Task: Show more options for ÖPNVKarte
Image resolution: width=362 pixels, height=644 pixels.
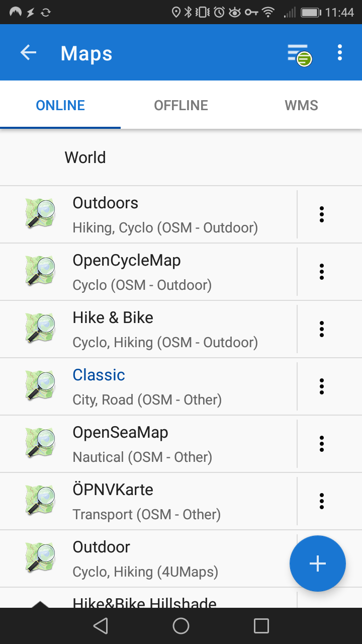Action: tap(322, 501)
